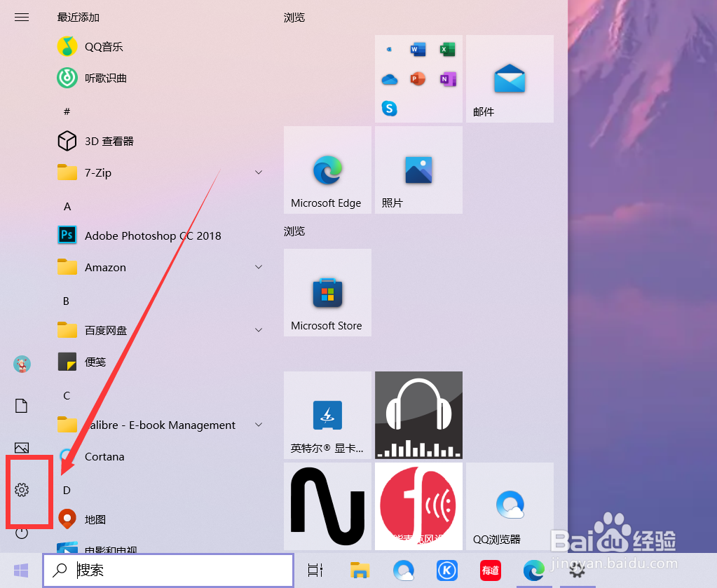Launch Word from Office tile group
This screenshot has height=588, width=717.
point(418,49)
